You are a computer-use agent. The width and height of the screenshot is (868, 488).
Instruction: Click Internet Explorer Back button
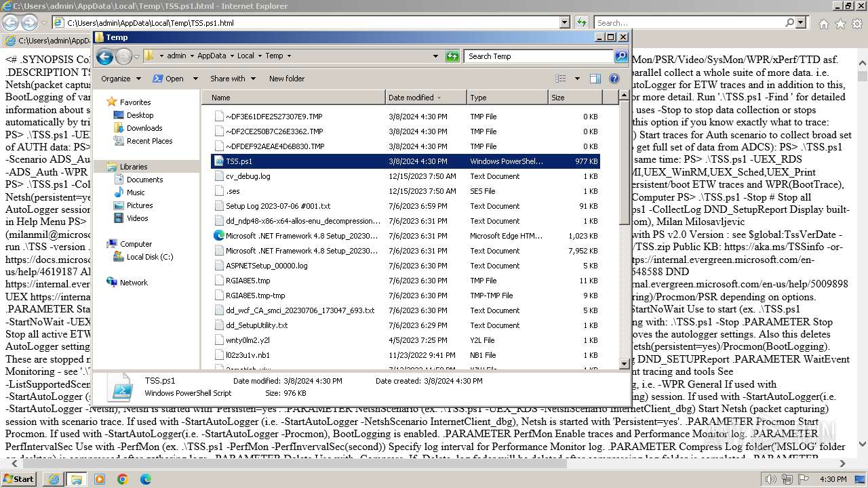[x=11, y=22]
